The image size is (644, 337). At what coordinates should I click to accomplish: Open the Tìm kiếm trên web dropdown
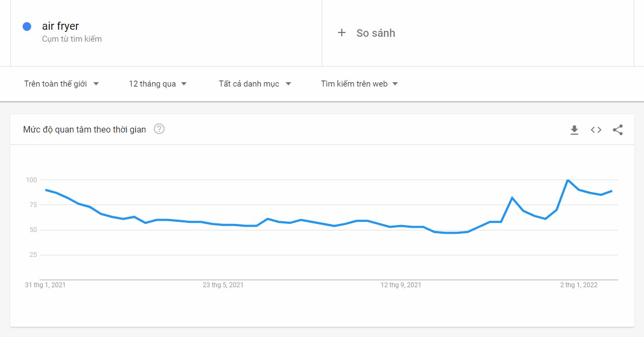(x=359, y=84)
